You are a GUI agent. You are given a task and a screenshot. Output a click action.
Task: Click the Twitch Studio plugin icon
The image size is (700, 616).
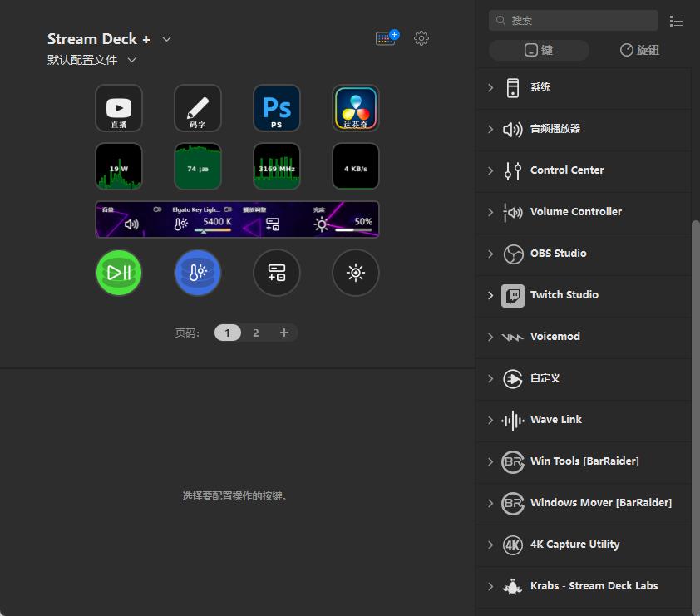(513, 295)
